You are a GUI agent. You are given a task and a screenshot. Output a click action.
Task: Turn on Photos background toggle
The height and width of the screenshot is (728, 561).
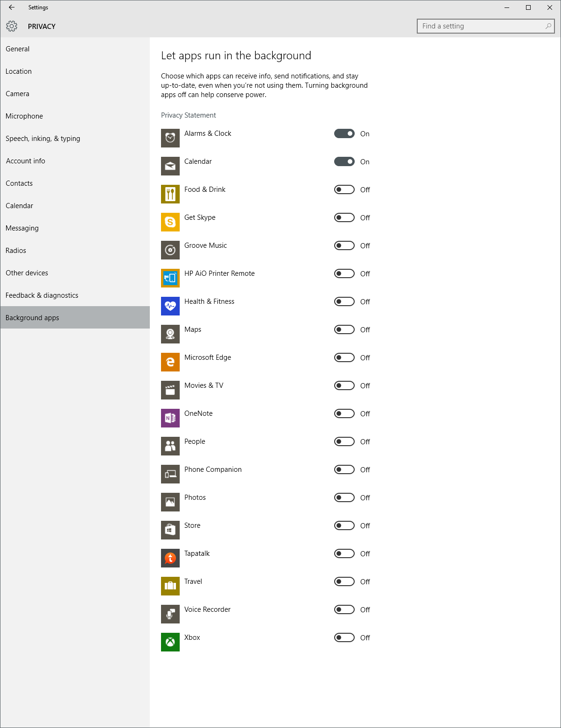[x=344, y=498]
